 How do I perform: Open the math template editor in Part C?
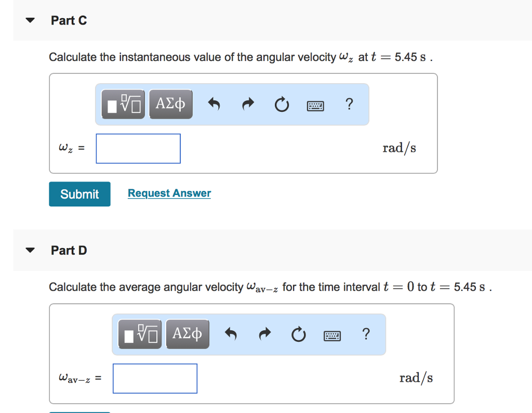click(x=123, y=104)
